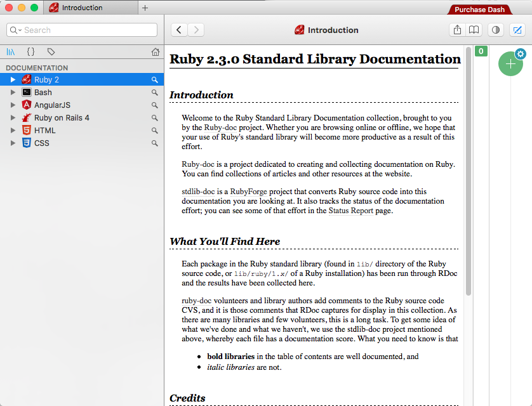Select the tag icon in the sidebar
The height and width of the screenshot is (406, 532).
point(51,51)
